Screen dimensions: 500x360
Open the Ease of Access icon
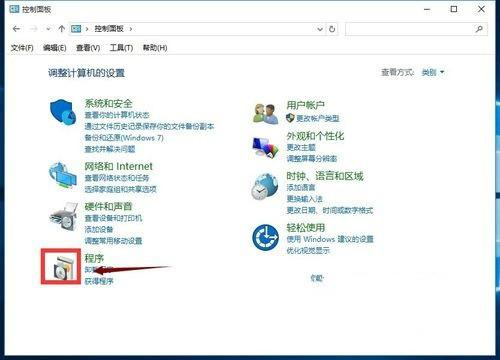point(265,237)
